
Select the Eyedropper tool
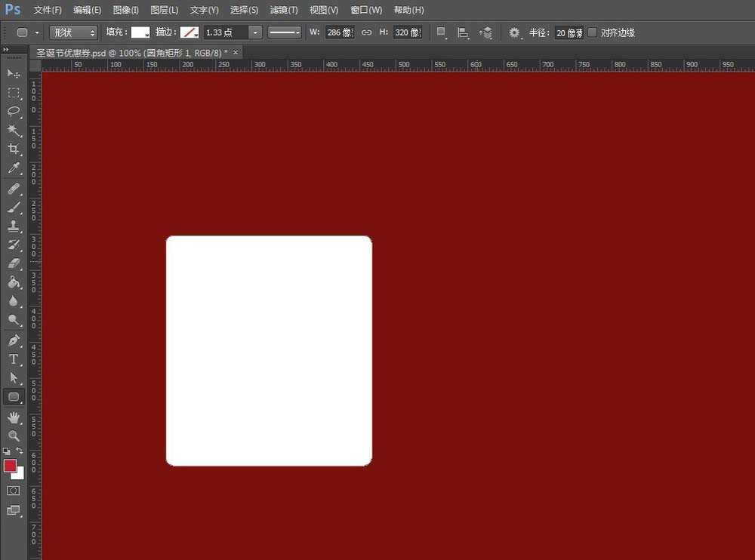[x=14, y=168]
